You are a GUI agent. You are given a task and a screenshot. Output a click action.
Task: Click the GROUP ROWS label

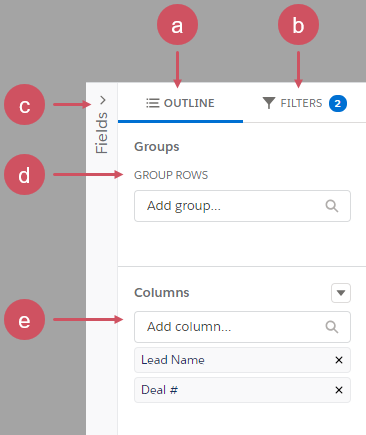[x=171, y=175]
